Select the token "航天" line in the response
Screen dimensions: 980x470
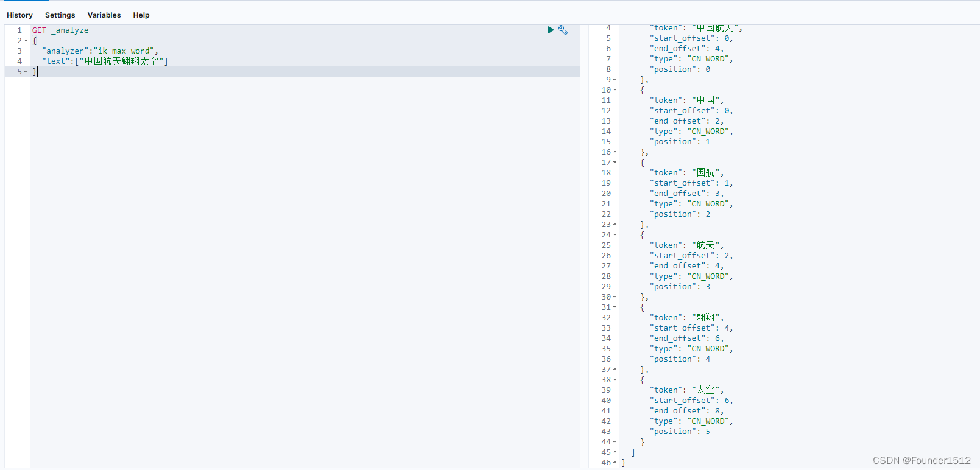[686, 245]
